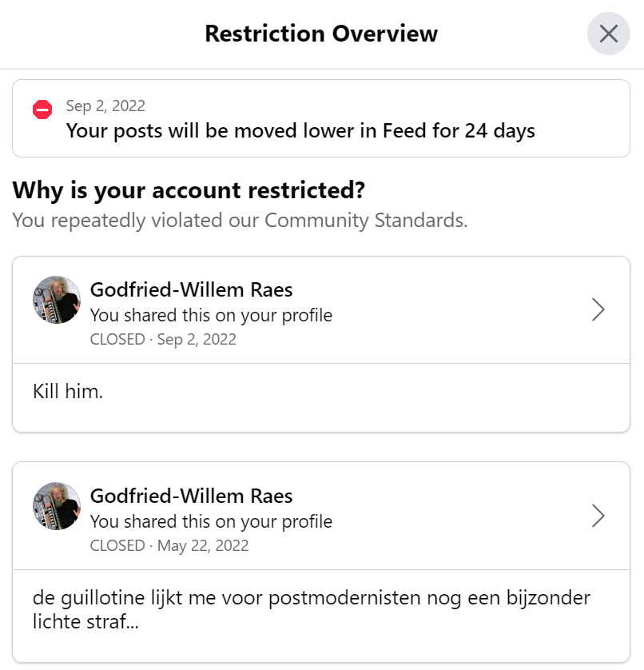The height and width of the screenshot is (670, 644).
Task: Open the 24 days Feed restriction card
Action: (321, 118)
